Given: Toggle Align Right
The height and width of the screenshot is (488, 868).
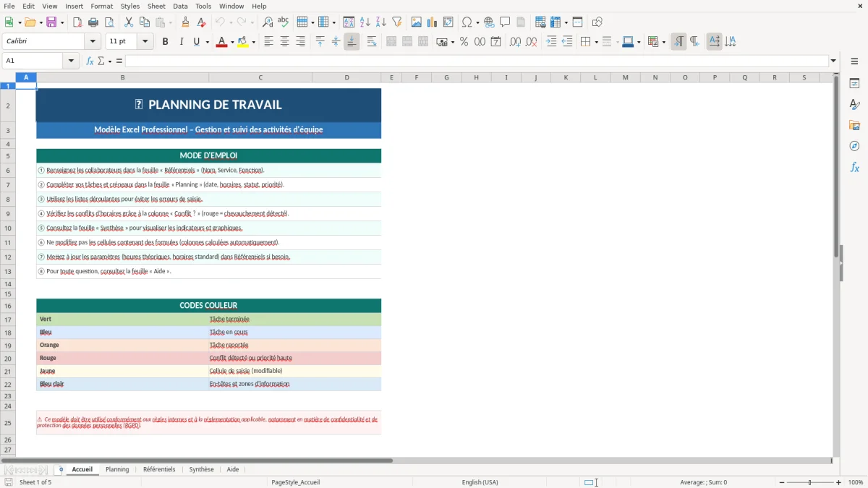Looking at the screenshot, I should pos(300,42).
